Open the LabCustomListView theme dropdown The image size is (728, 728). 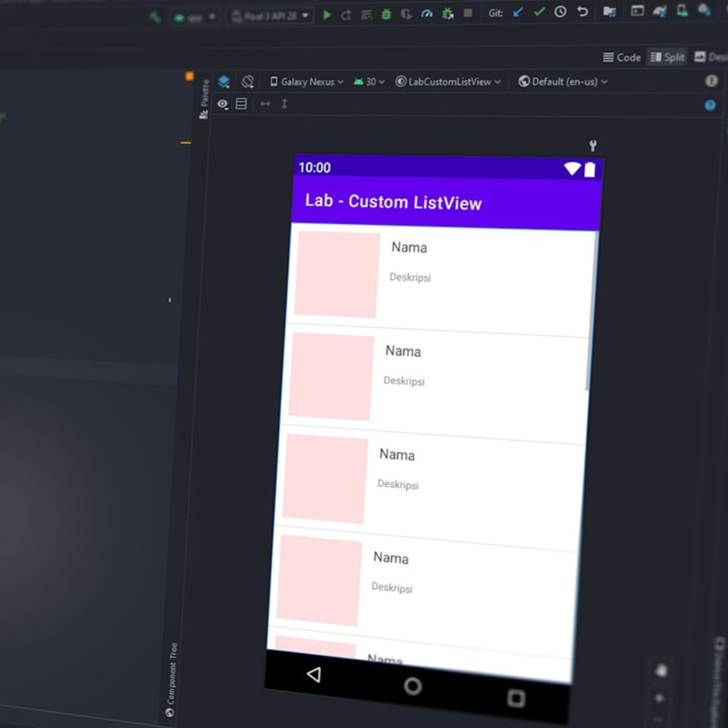coord(448,82)
